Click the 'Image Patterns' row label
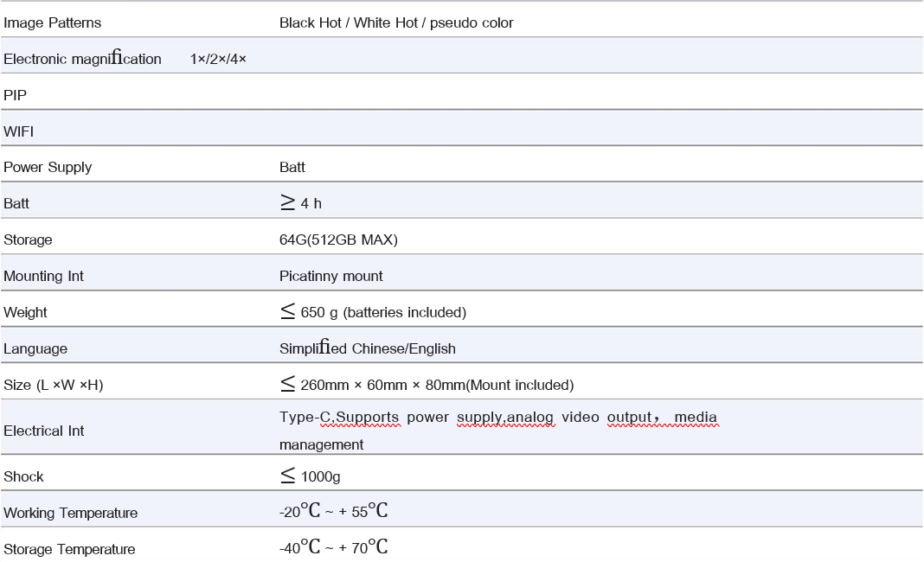 click(x=52, y=22)
